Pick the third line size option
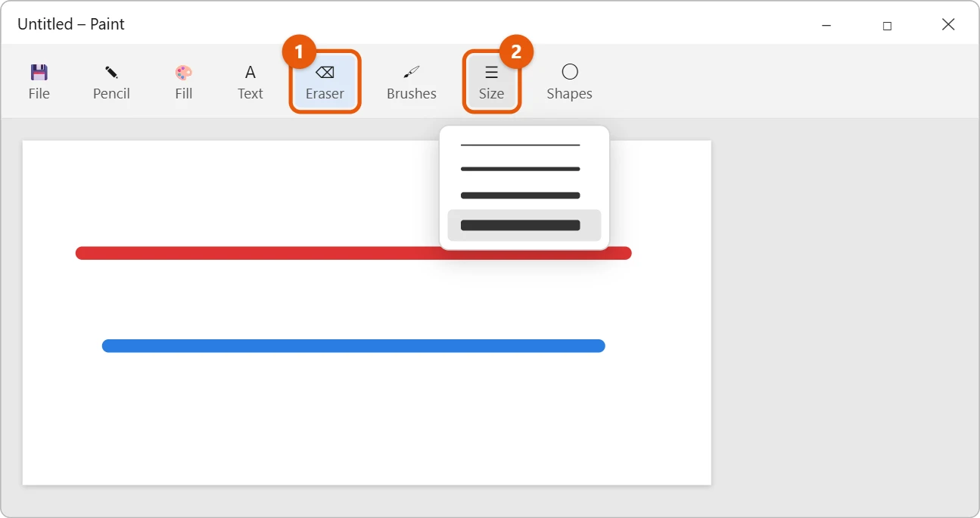Screen dimensions: 980x518 click(x=521, y=195)
